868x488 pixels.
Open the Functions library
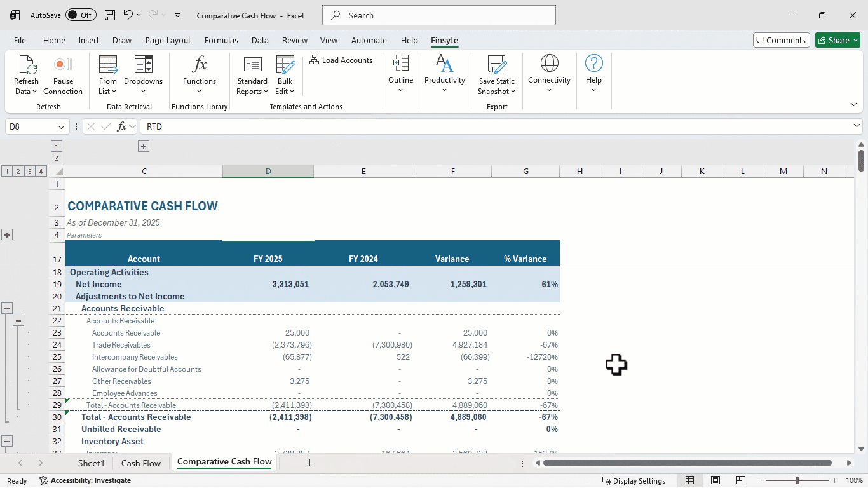pos(200,75)
